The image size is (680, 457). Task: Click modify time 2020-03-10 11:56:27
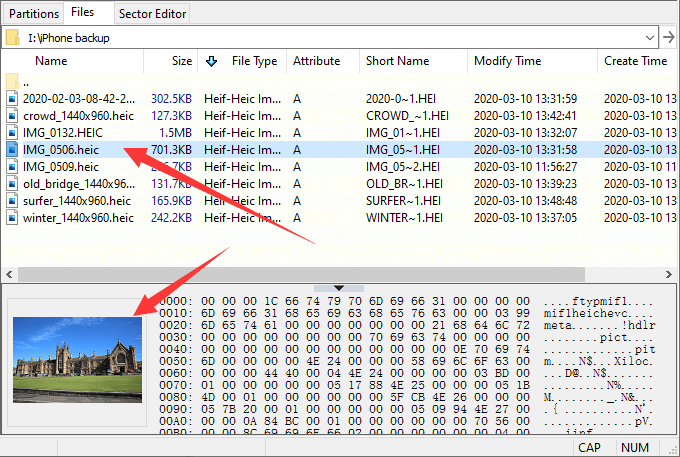[525, 166]
